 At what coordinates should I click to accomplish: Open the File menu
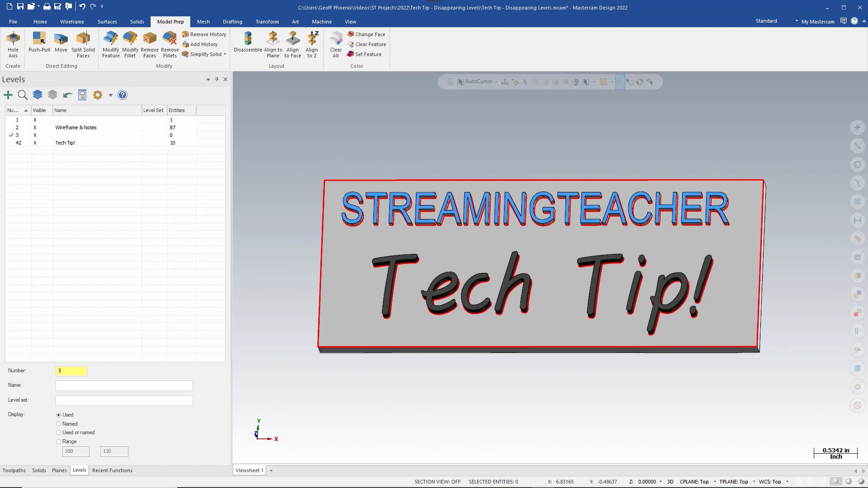(13, 22)
